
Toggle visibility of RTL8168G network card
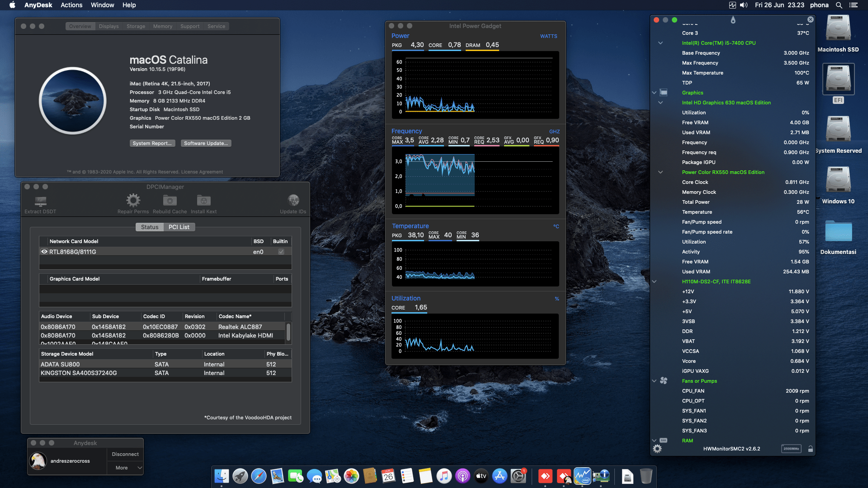[44, 252]
